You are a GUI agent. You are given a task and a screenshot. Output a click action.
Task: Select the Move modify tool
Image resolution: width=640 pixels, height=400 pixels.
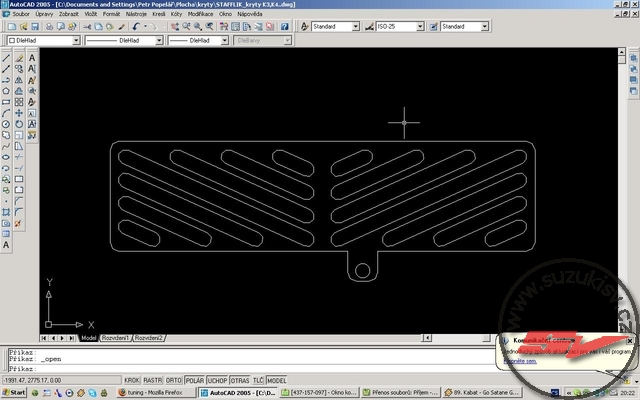(x=19, y=113)
